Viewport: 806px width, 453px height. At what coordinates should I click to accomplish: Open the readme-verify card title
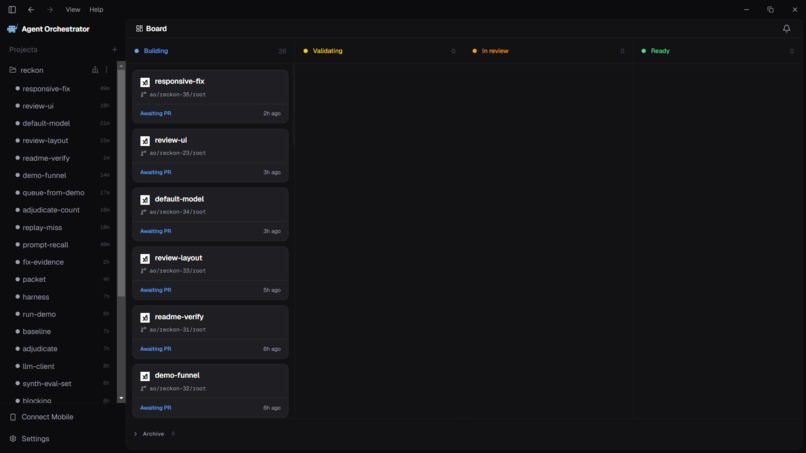179,317
